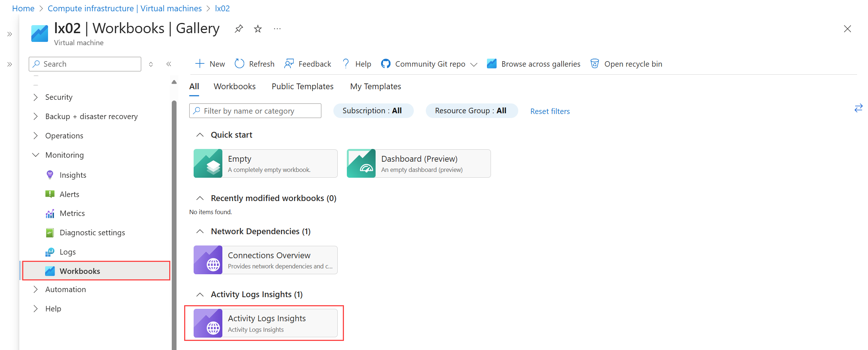Collapse the left navigation menu
The image size is (868, 350).
[x=169, y=64]
